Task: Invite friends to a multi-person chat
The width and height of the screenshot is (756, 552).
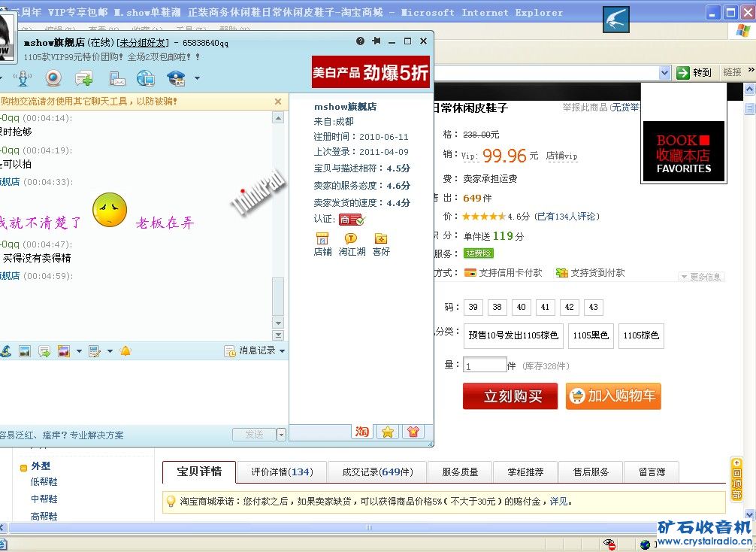Action: [84, 78]
